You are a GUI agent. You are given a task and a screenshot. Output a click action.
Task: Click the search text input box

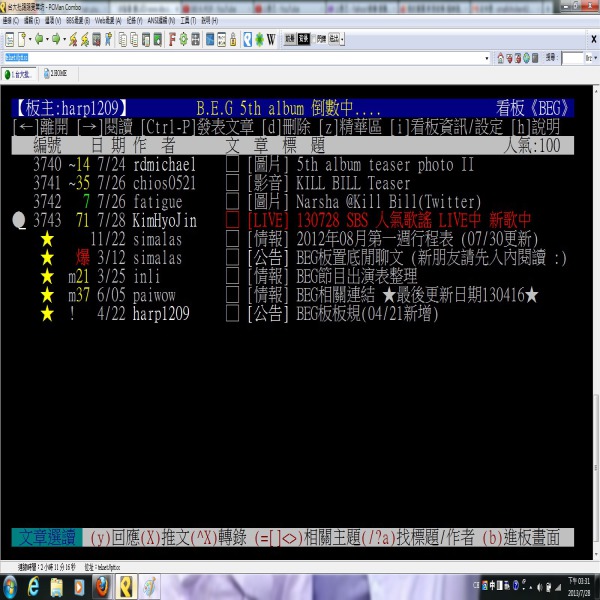572,58
